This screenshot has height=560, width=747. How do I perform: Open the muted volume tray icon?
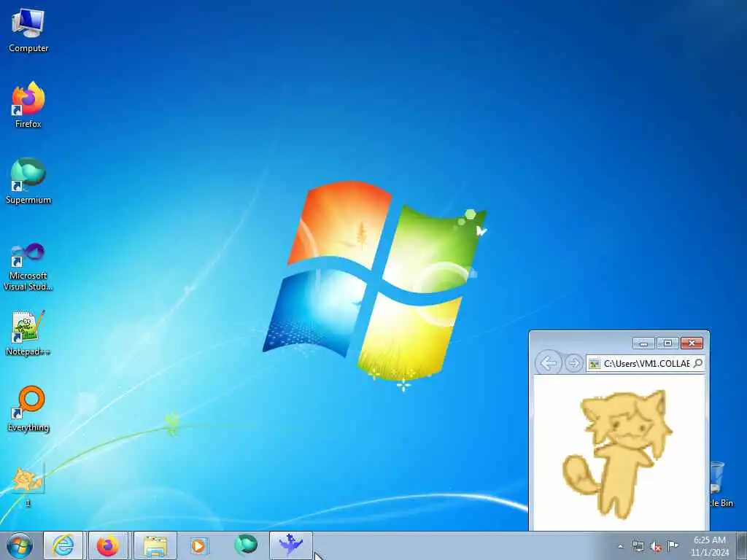[x=656, y=546]
